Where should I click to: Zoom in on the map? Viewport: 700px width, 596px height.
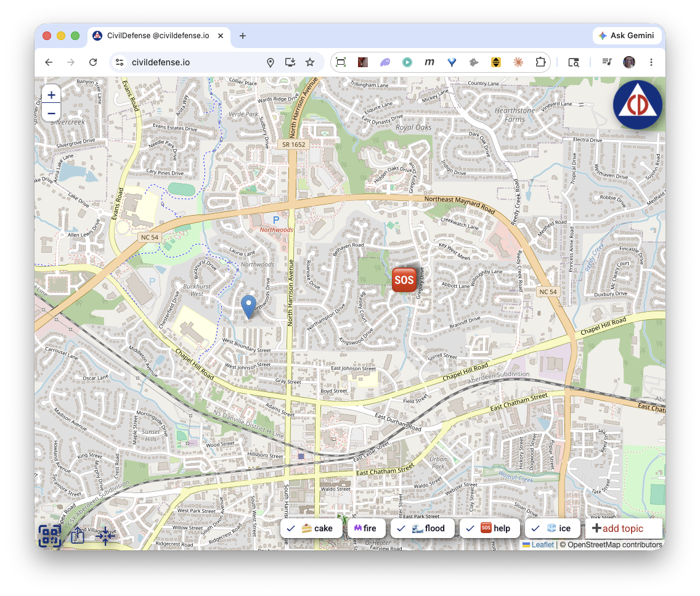(51, 95)
